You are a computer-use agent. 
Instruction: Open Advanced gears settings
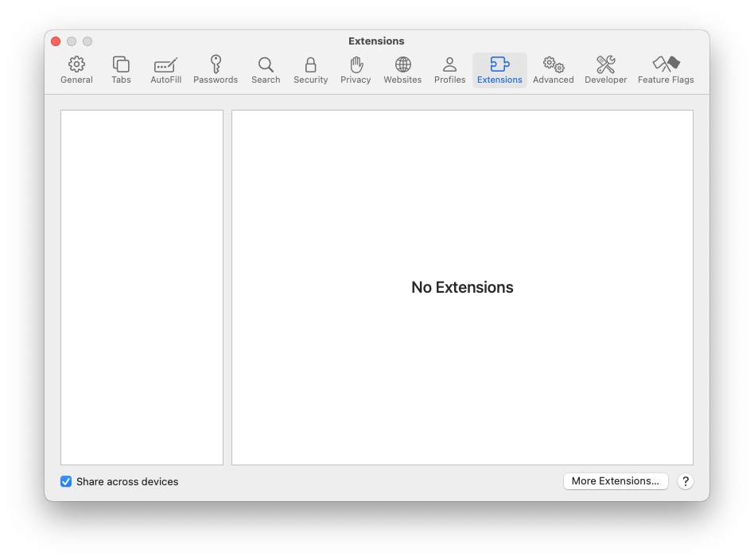pyautogui.click(x=553, y=70)
